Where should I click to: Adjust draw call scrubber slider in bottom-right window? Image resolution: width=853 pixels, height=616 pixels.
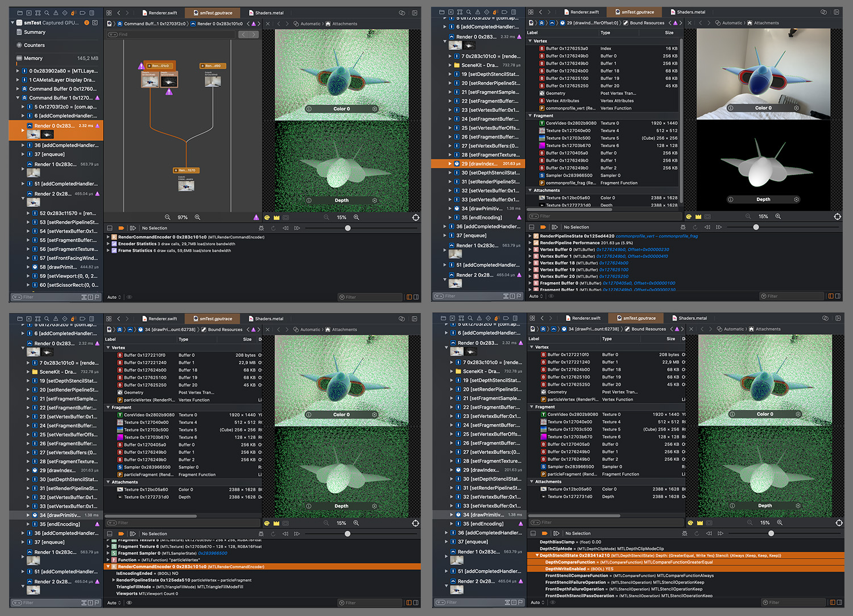(771, 533)
